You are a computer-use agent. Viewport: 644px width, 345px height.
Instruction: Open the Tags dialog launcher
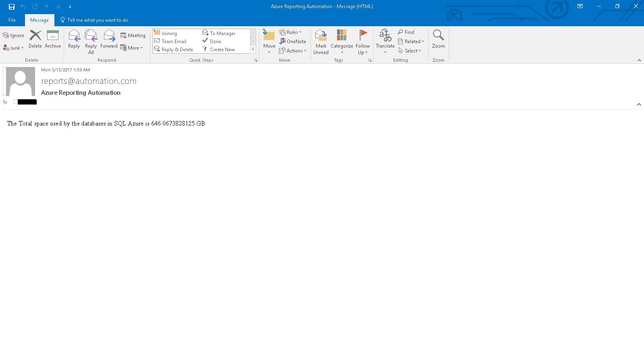(x=370, y=60)
